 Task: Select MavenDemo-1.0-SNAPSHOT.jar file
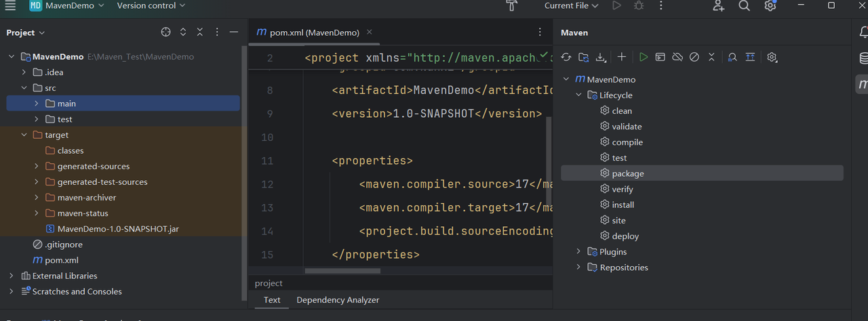(117, 229)
